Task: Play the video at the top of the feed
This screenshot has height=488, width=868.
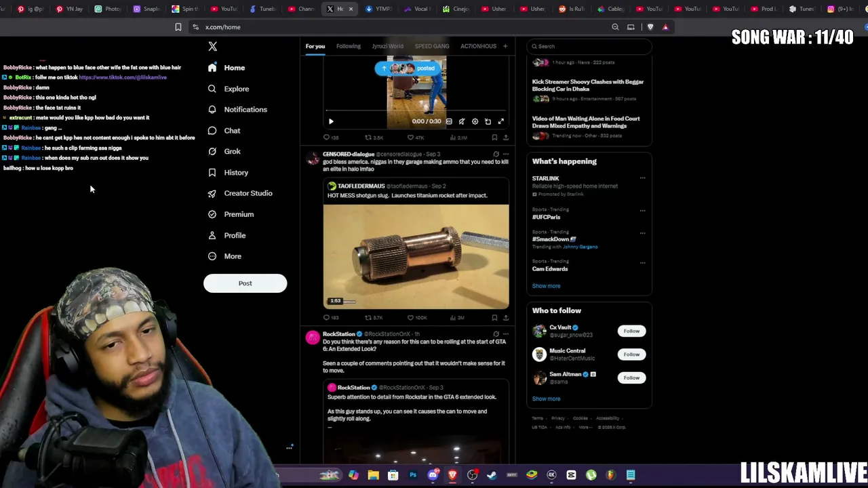Action: point(331,121)
